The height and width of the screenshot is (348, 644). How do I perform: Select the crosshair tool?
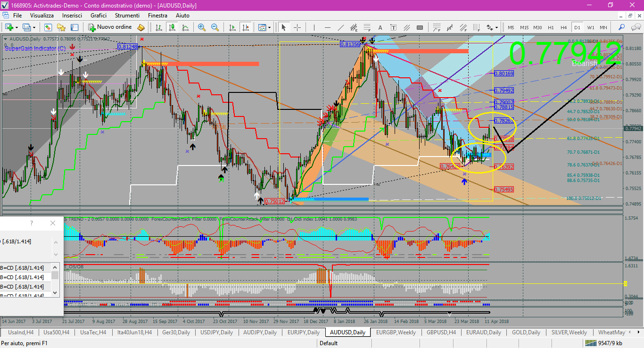click(297, 27)
